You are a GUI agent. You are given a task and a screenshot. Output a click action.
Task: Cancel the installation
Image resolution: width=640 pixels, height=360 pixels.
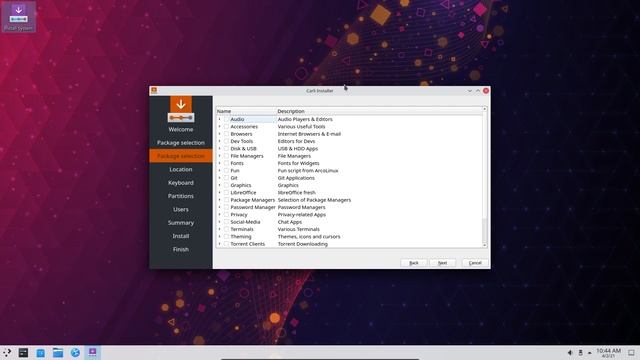click(x=475, y=263)
